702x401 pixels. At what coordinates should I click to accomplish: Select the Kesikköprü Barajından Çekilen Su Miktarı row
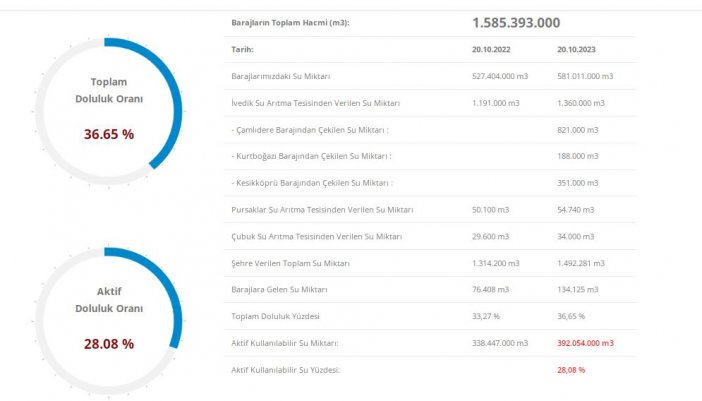(311, 183)
